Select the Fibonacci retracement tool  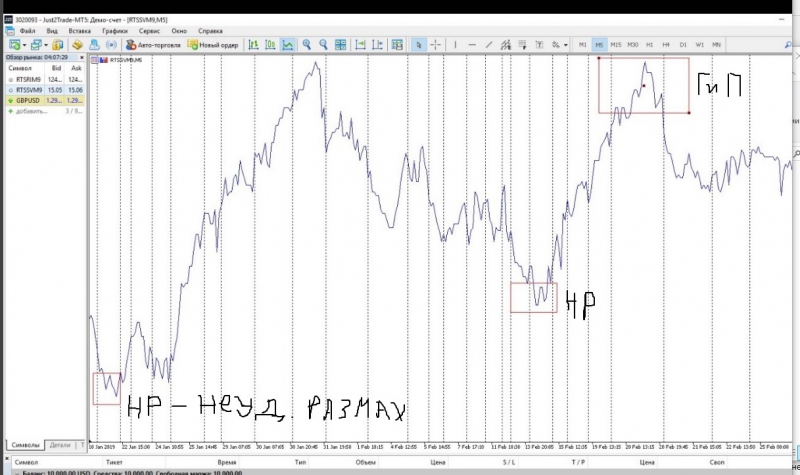click(x=522, y=45)
